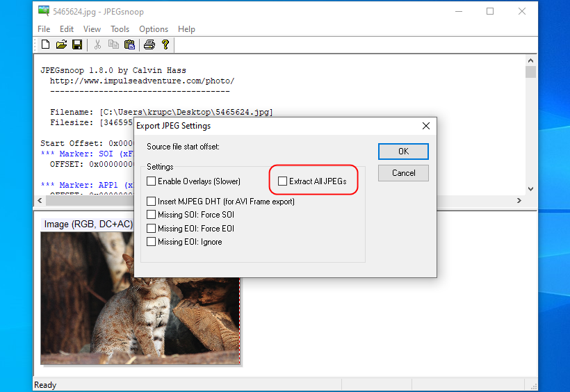Click the horizontal scroll right arrow
This screenshot has width=570, height=392.
click(519, 201)
